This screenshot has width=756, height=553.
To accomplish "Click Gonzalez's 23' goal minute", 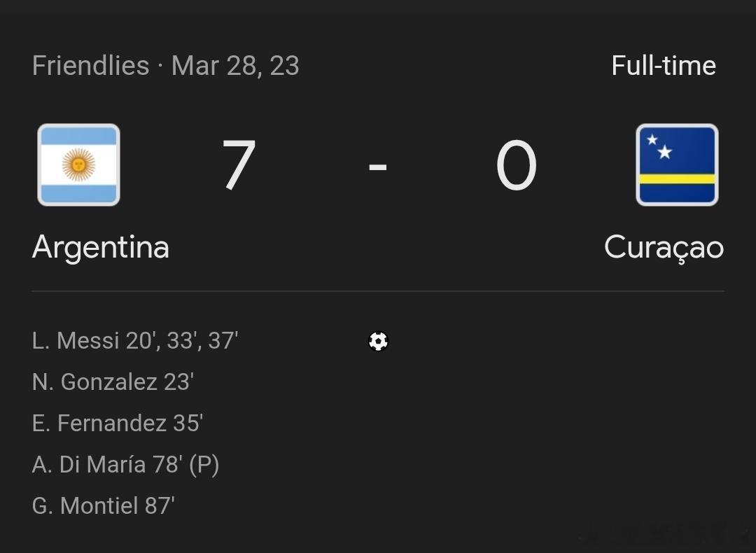I will 178,382.
